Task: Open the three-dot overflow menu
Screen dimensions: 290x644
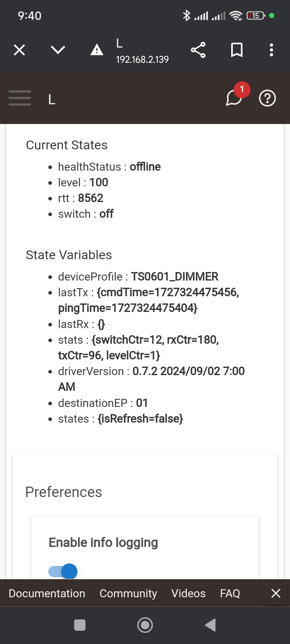Action: tap(271, 50)
